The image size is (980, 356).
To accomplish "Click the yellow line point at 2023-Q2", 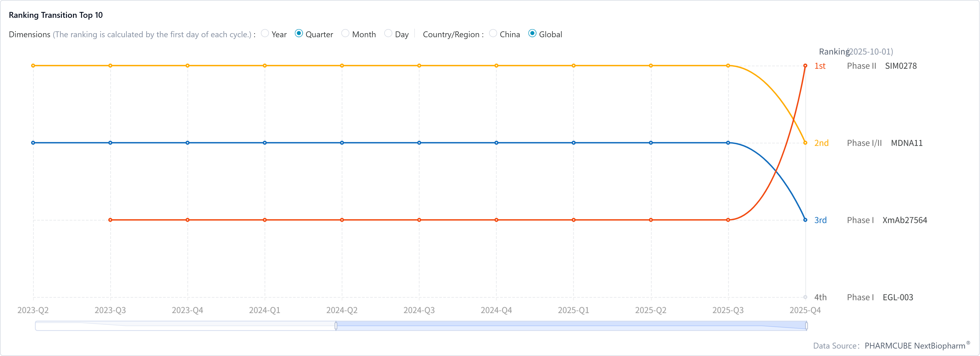I will coord(33,66).
